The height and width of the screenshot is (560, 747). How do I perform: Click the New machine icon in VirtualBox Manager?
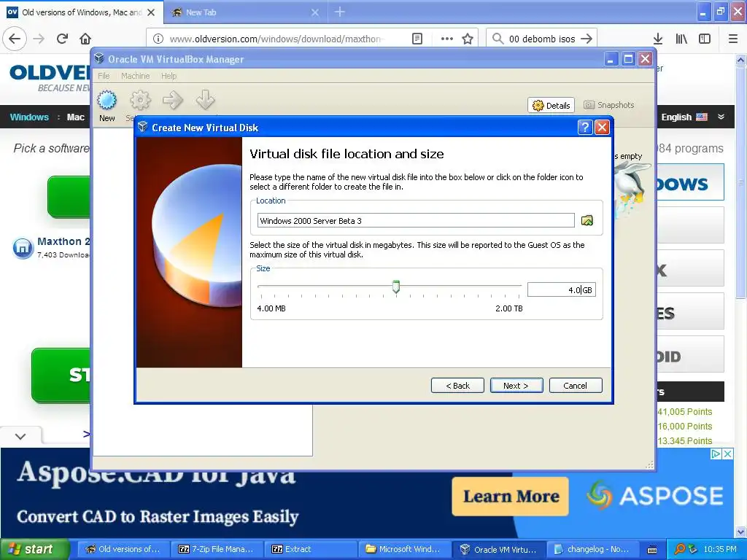pyautogui.click(x=107, y=101)
